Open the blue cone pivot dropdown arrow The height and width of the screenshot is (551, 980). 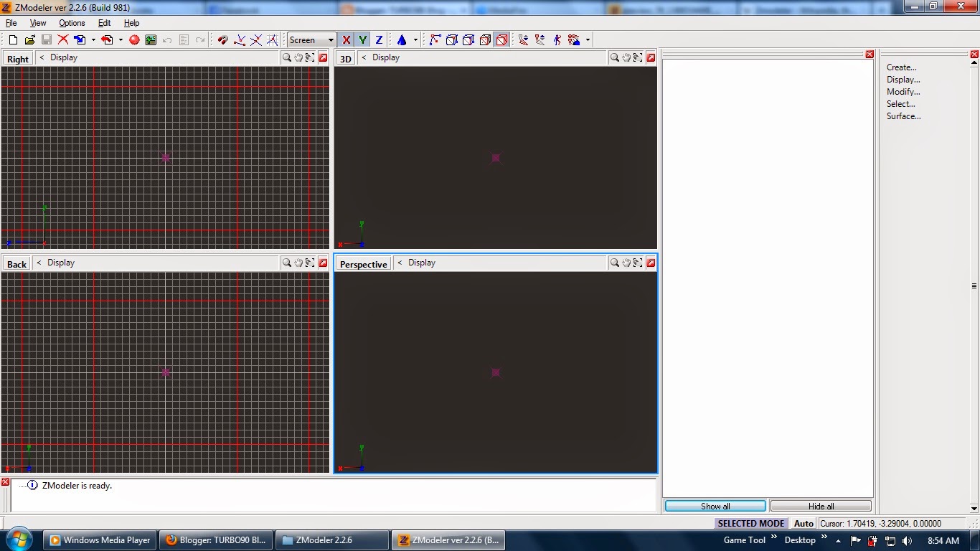click(x=415, y=40)
